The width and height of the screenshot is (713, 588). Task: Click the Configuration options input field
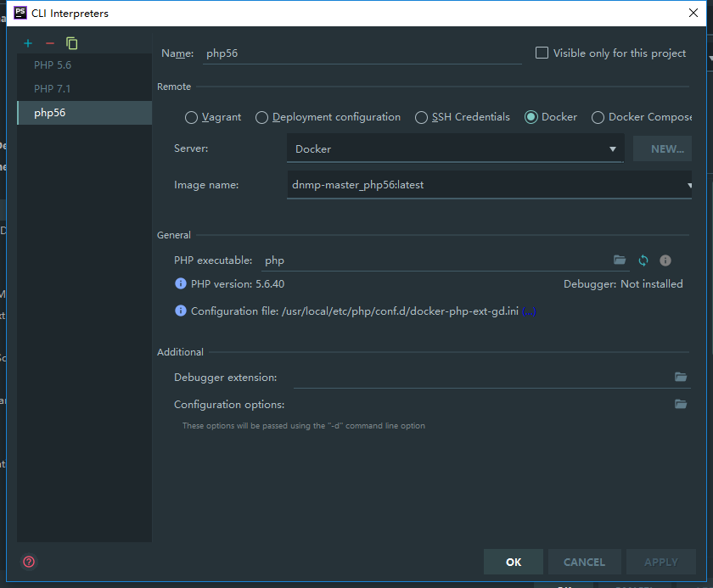(482, 405)
